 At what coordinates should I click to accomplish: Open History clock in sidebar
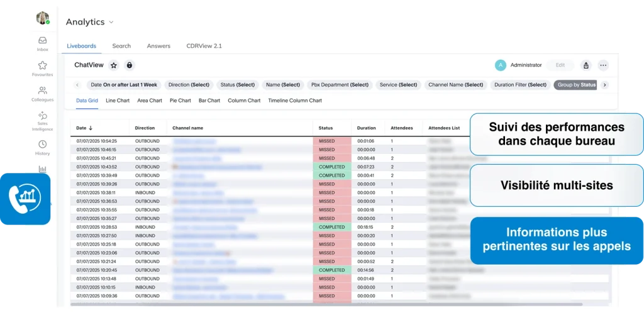(42, 147)
